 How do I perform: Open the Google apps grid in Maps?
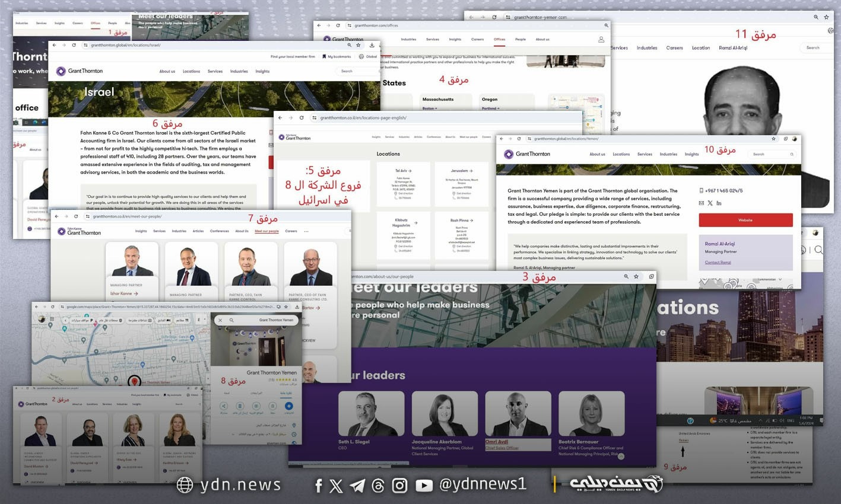[52, 320]
